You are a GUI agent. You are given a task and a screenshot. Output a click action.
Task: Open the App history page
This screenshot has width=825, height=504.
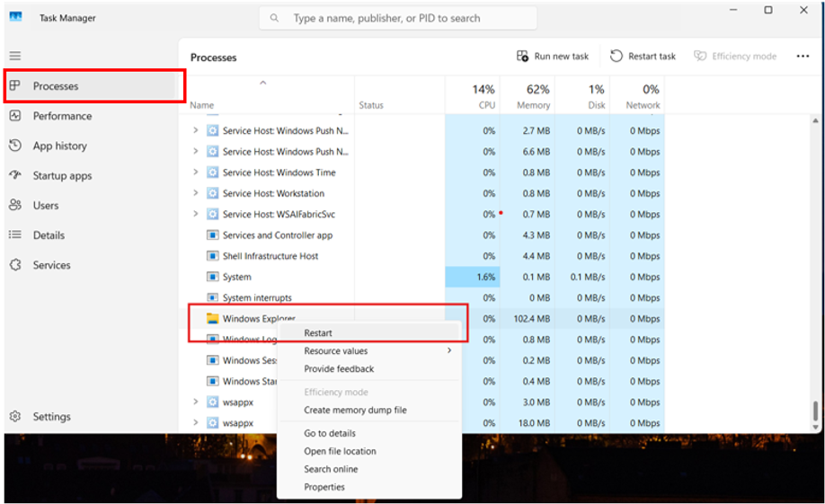tap(92, 146)
